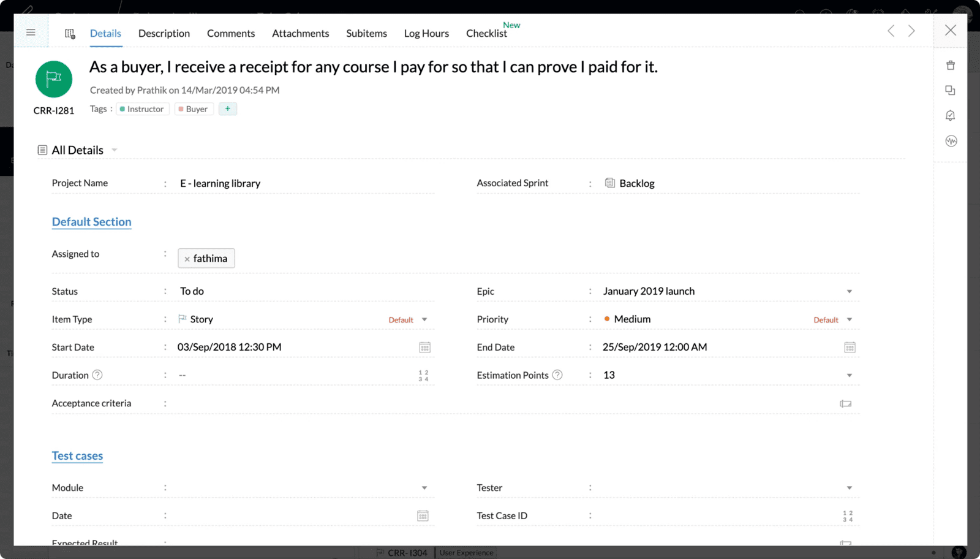
Task: Click the Default label in Priority
Action: tap(826, 320)
